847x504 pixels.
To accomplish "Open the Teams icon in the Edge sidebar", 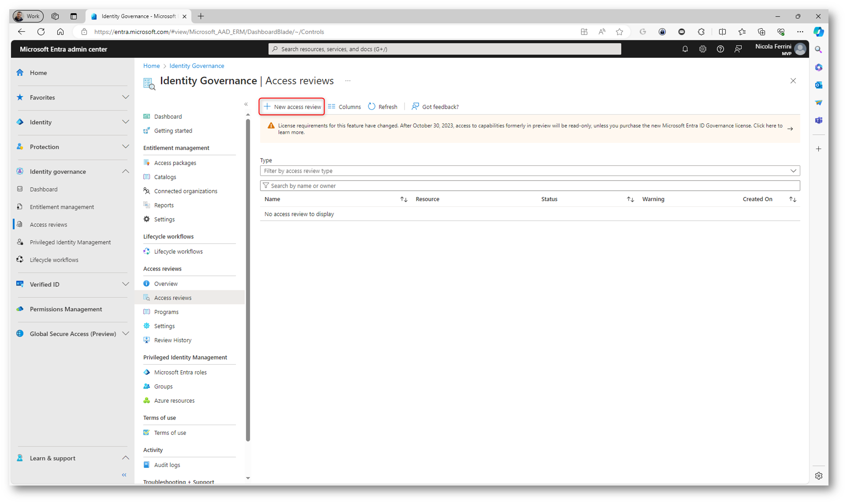I will tap(818, 120).
